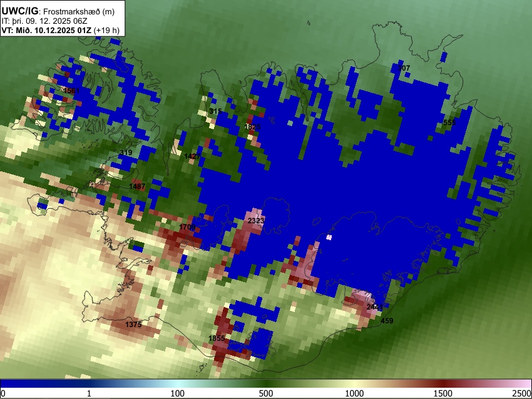The image size is (532, 399).
Task: Click the map value 1855
Action: (217, 338)
